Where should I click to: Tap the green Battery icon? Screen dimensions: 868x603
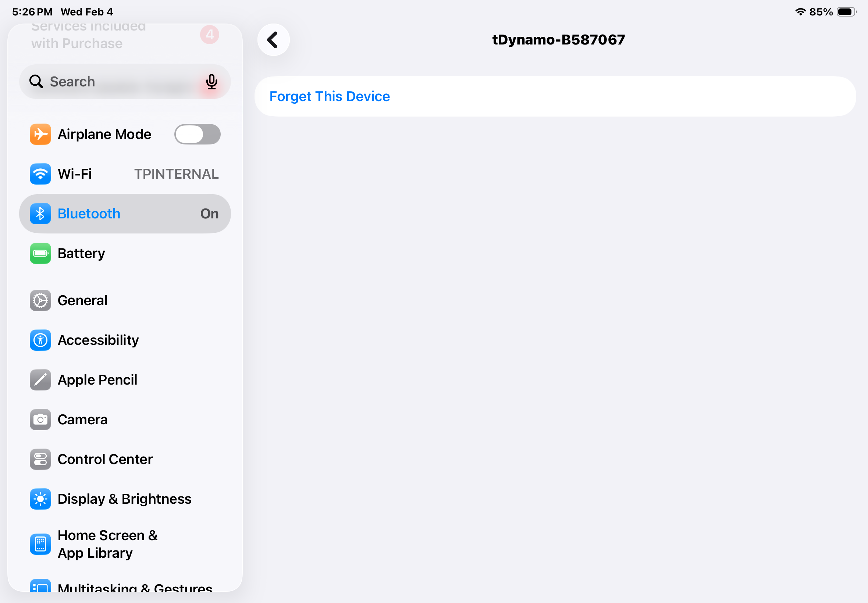click(40, 253)
